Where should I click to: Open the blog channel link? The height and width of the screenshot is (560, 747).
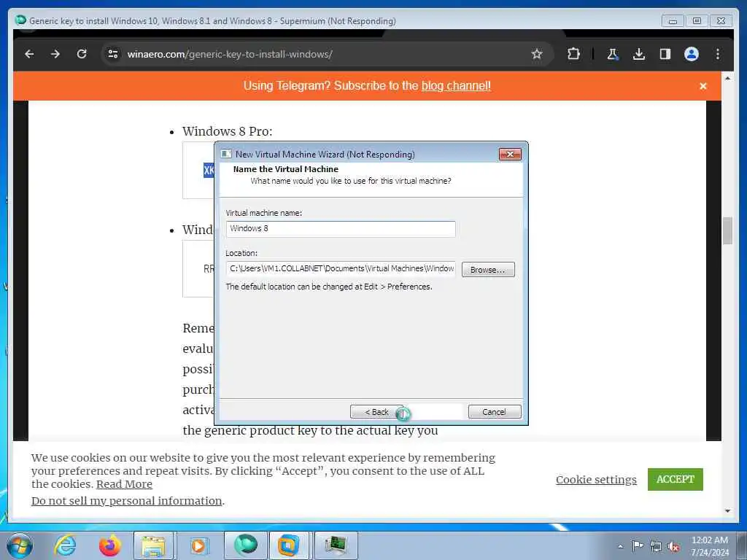(456, 86)
